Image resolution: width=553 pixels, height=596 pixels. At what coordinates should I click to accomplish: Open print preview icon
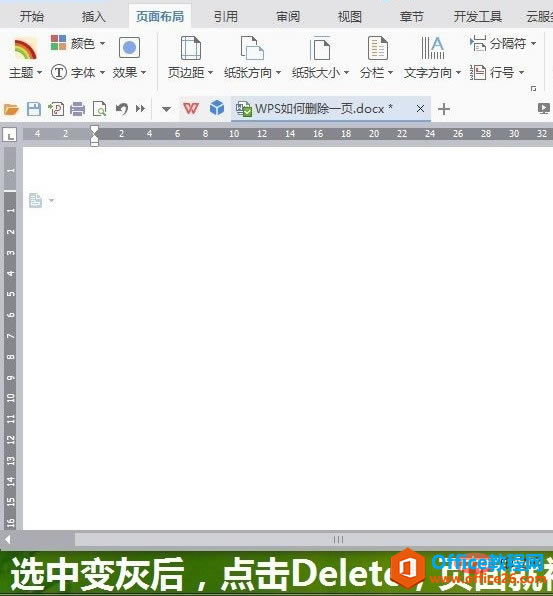(100, 109)
